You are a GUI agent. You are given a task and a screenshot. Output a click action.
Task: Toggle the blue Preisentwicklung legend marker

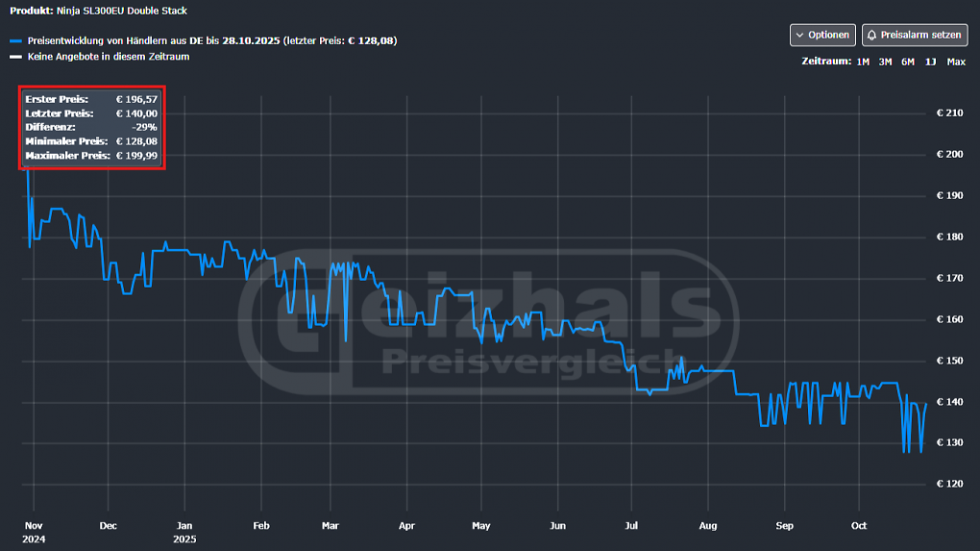click(15, 40)
